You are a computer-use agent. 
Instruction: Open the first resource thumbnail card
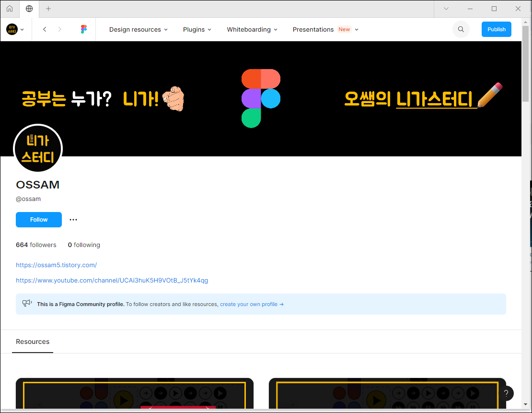click(135, 393)
